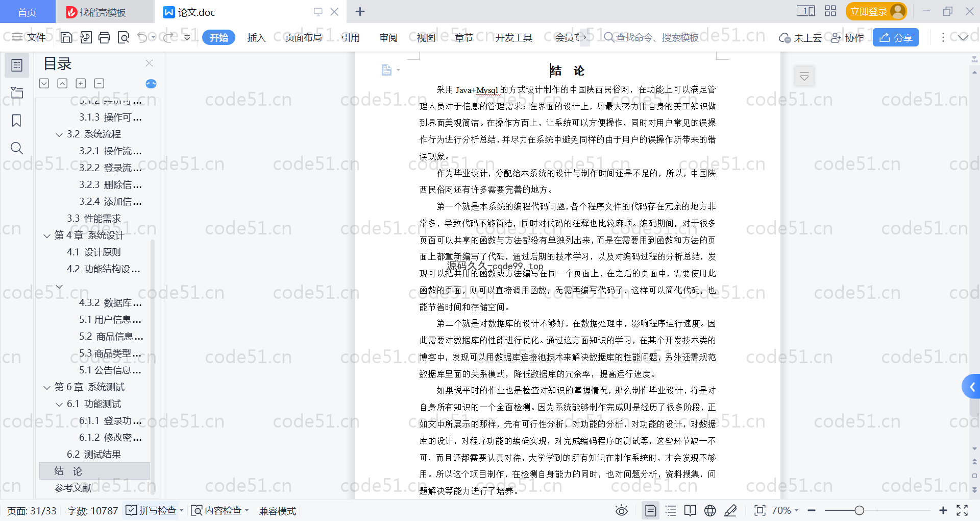Expand the ribbon tabs overflow arrow

pos(584,37)
